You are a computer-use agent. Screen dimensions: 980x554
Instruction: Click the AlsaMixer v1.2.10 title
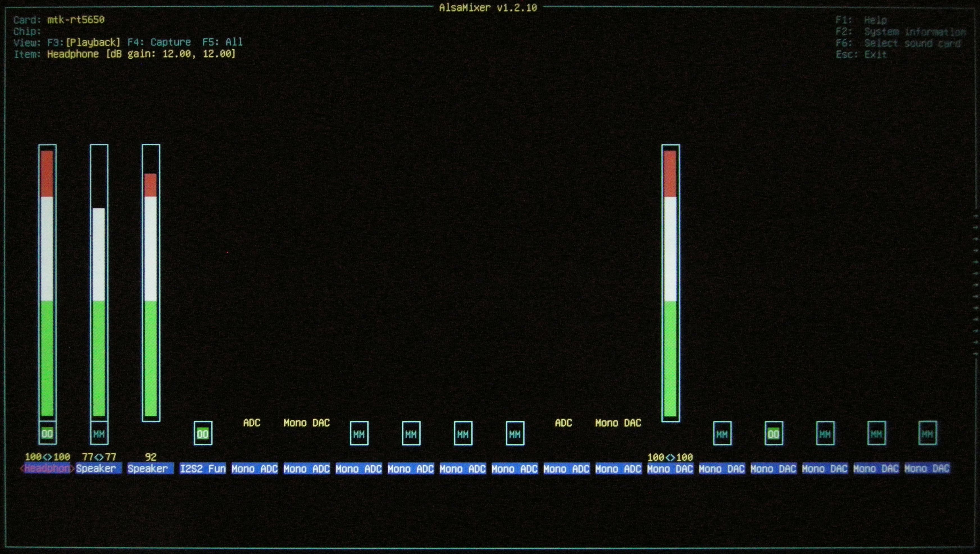coord(488,8)
